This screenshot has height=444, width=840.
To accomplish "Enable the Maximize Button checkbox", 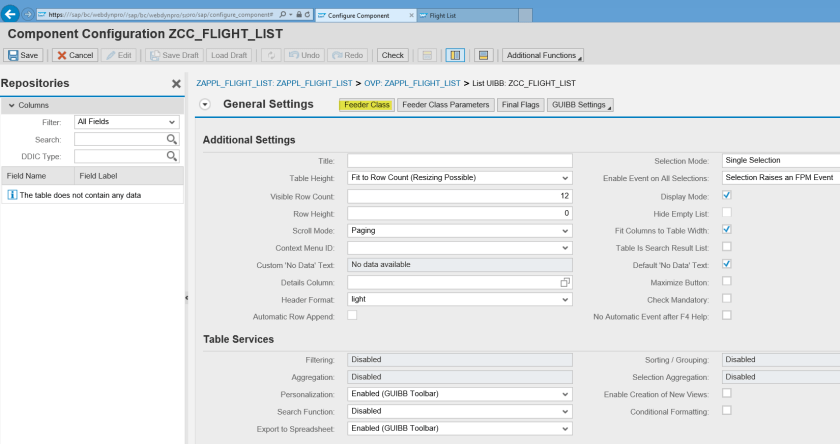I will (x=727, y=282).
